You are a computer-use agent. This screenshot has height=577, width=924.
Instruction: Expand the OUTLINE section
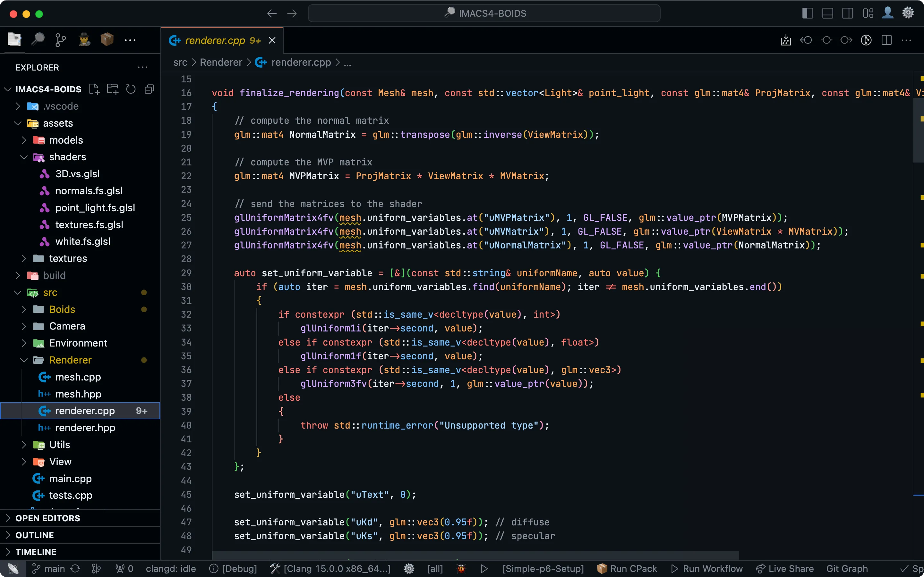(34, 535)
